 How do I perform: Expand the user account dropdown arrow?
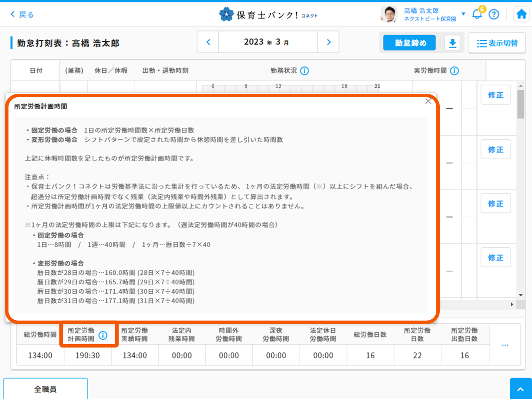click(463, 14)
